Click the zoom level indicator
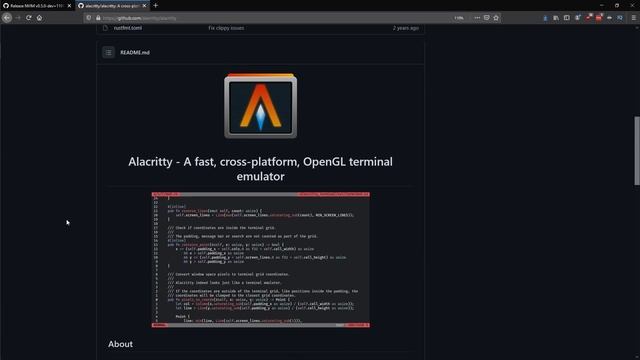Viewport: 640px width, 360px height. pyautogui.click(x=459, y=18)
